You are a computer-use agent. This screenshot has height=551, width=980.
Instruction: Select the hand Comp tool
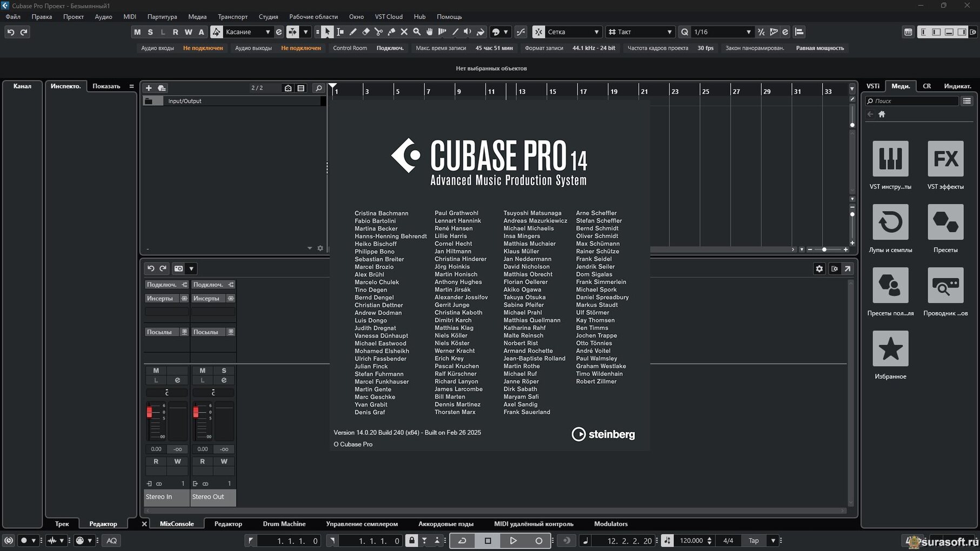click(430, 32)
